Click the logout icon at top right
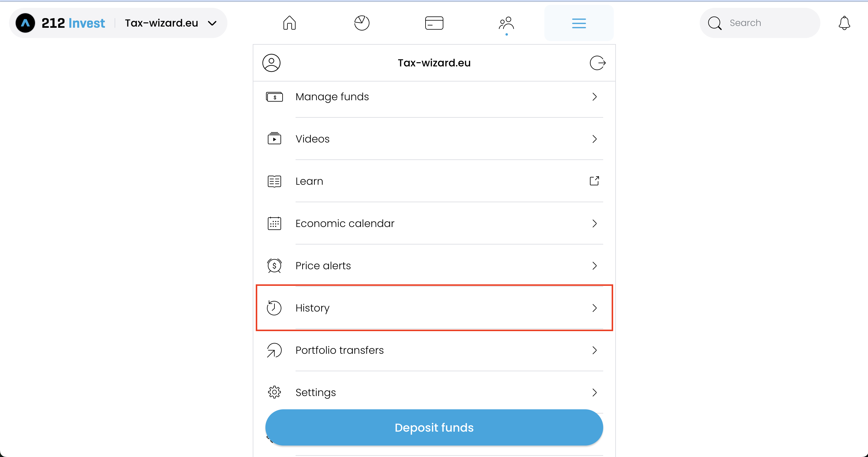868x457 pixels. (597, 63)
